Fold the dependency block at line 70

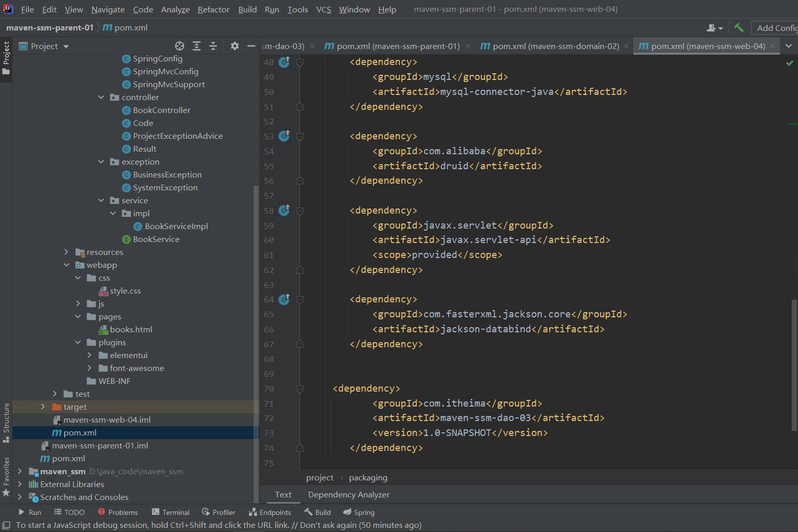tap(300, 389)
